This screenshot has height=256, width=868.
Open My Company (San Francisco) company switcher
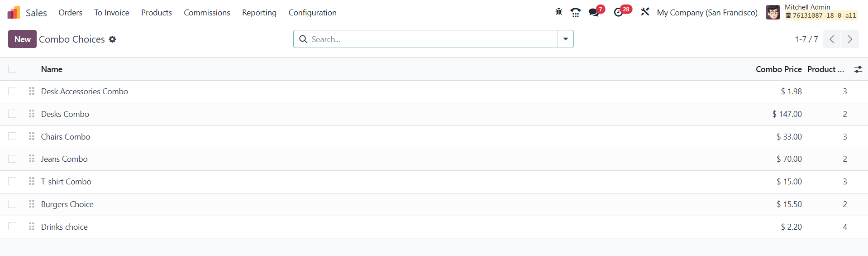click(707, 13)
